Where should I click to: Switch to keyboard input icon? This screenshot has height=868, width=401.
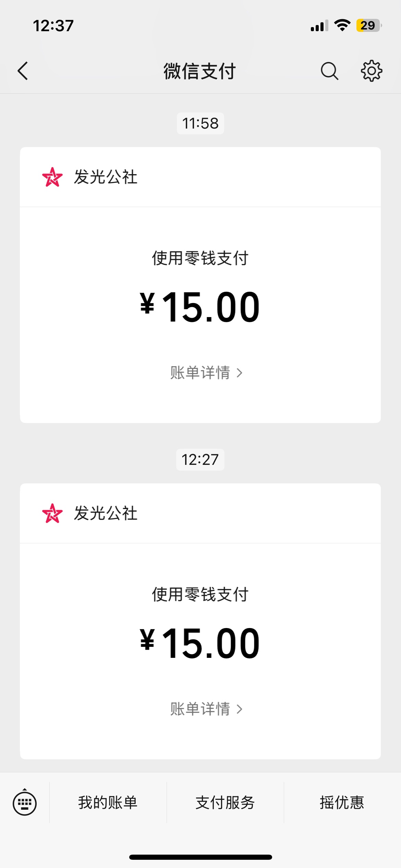click(25, 803)
